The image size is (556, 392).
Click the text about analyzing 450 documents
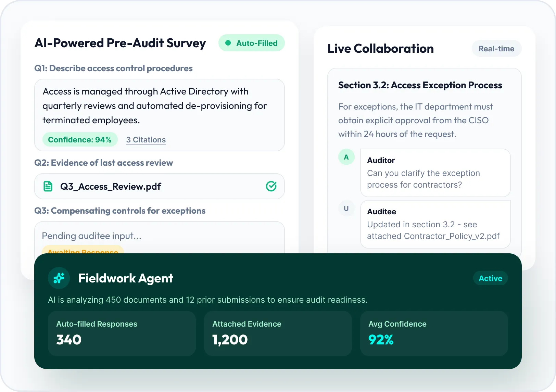point(207,300)
